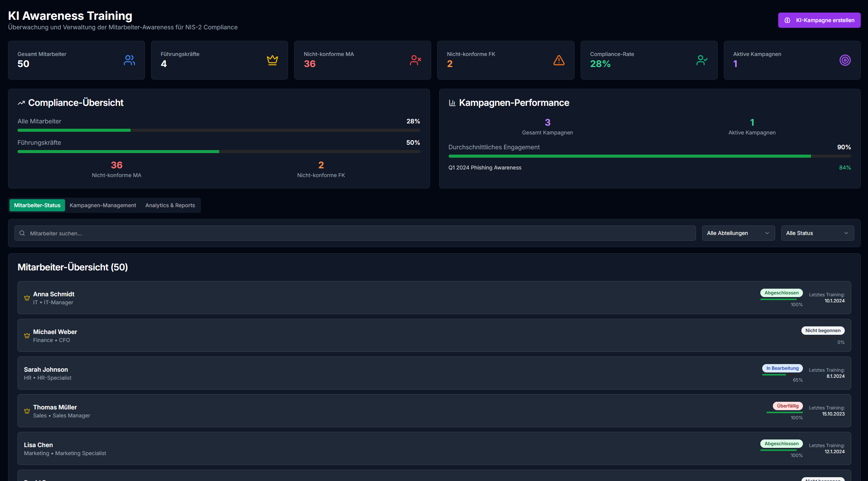
Task: Click the crown icon on Führungskräfte card
Action: tap(272, 60)
